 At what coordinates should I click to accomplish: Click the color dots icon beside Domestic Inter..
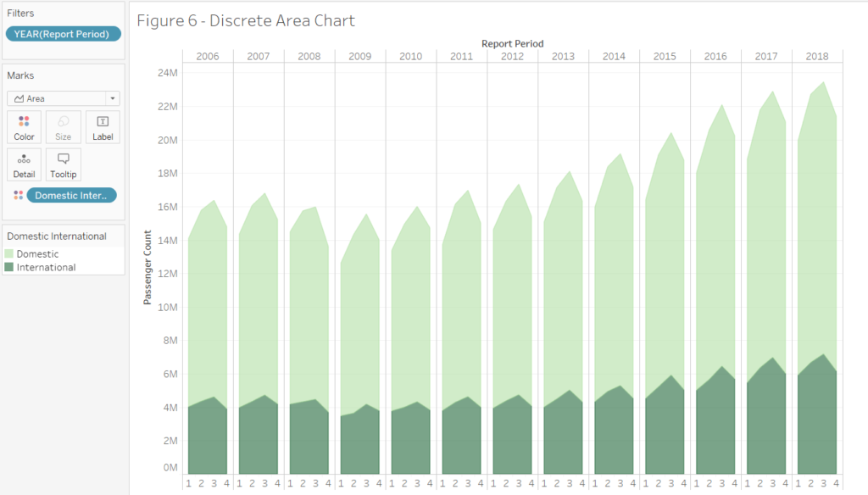point(19,196)
